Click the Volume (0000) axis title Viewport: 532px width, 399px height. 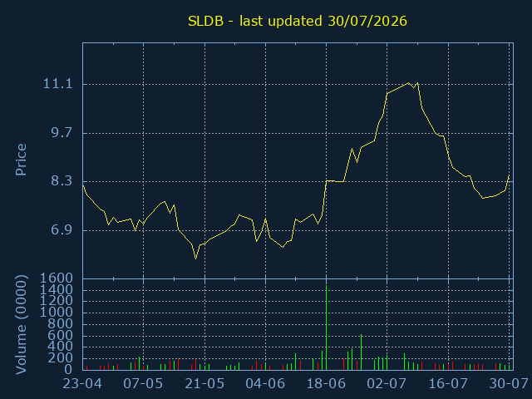[x=21, y=325]
